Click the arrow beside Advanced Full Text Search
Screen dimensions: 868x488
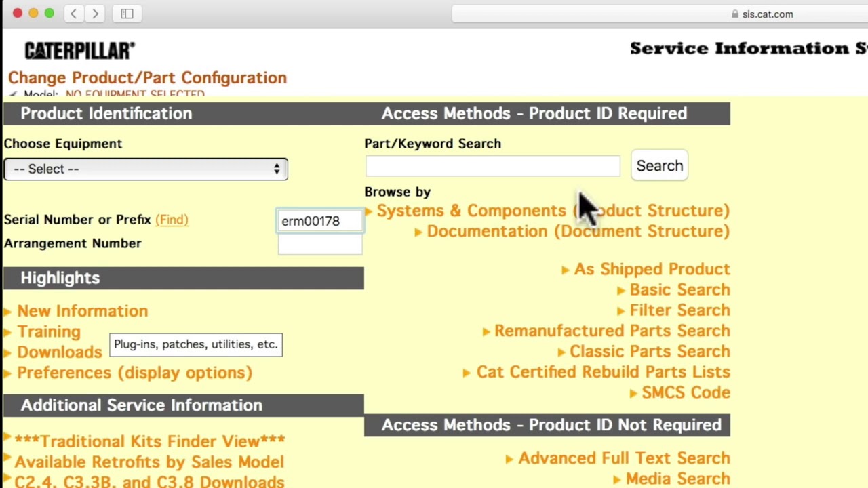pos(510,459)
